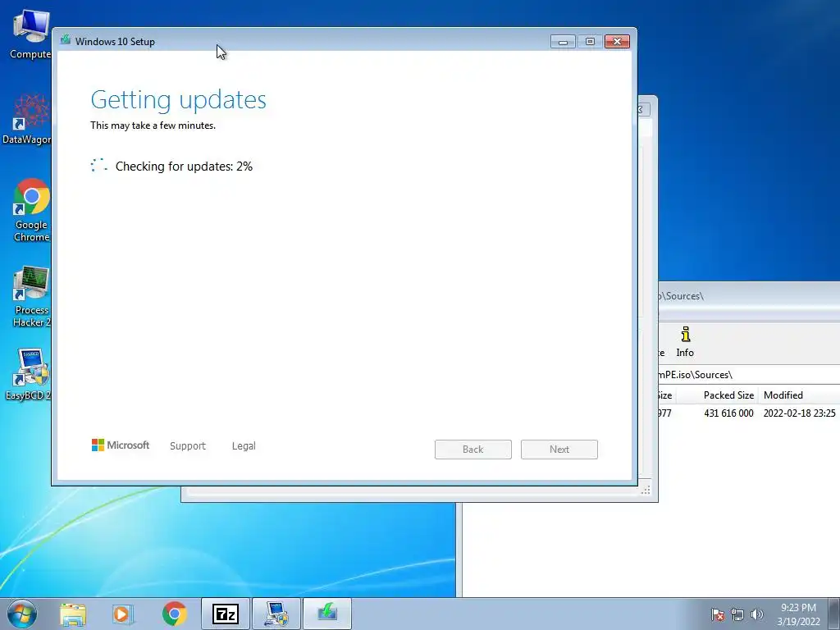Click the clock showing 9:23 PM
Screen dimensions: 840x630
click(x=798, y=614)
